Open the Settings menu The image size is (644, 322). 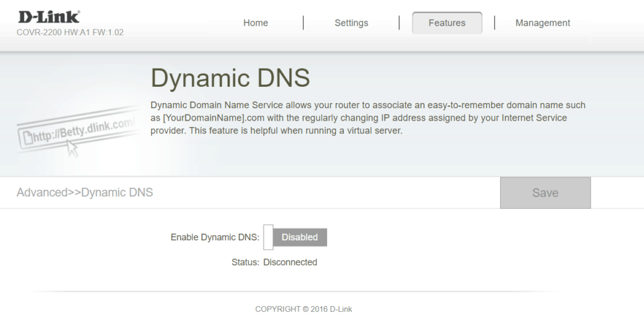click(351, 23)
